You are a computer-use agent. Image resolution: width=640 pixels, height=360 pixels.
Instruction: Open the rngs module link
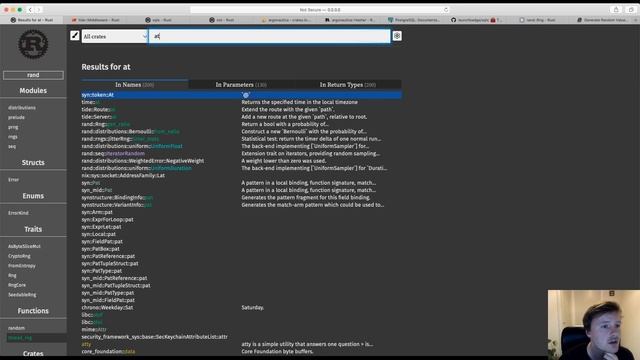pyautogui.click(x=13, y=137)
